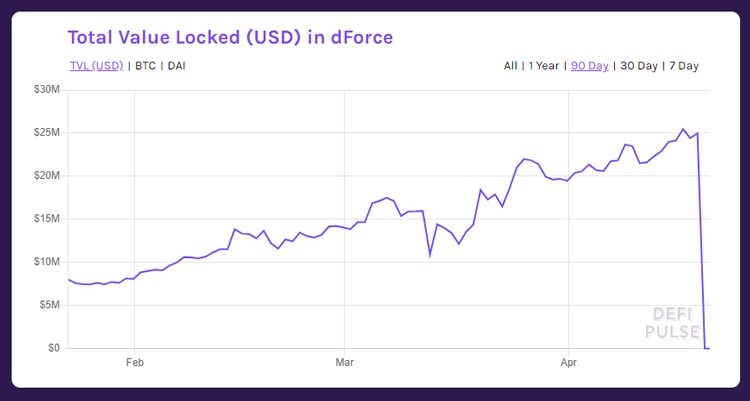
Task: Show the All time range
Action: 511,66
